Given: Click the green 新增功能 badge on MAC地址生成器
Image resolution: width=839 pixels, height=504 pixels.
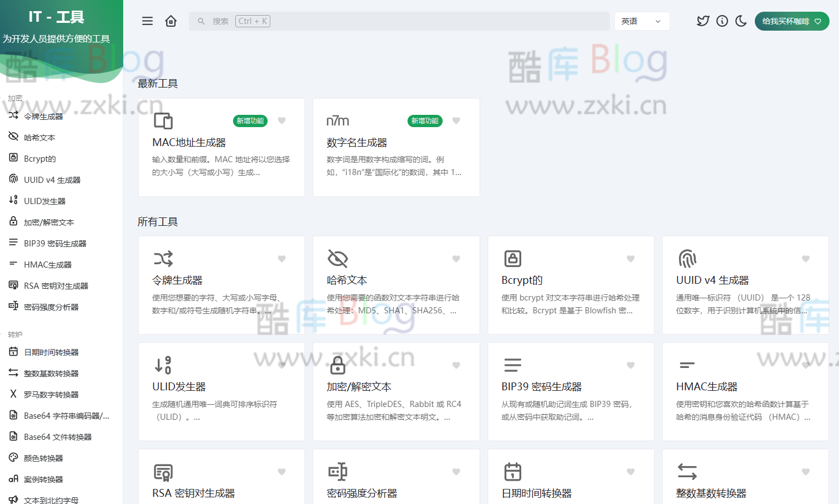Looking at the screenshot, I should 250,120.
